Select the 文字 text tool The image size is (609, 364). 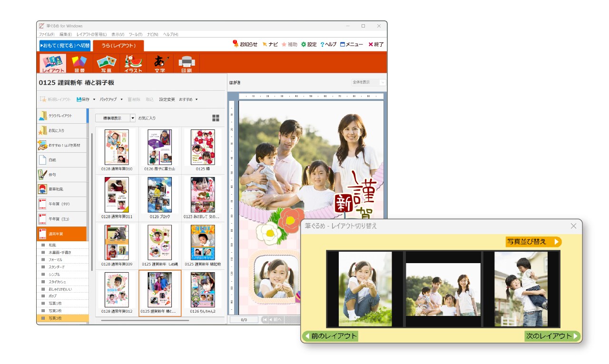tap(160, 63)
